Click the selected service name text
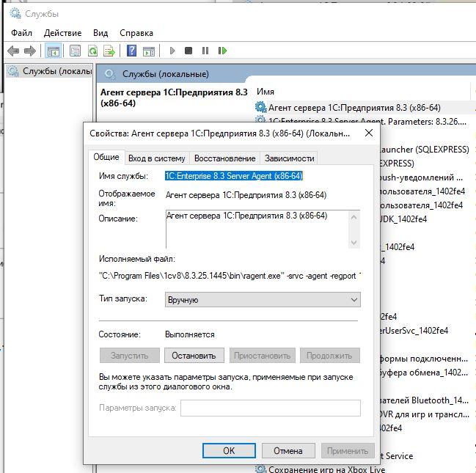This screenshot has width=476, height=473. [x=234, y=176]
